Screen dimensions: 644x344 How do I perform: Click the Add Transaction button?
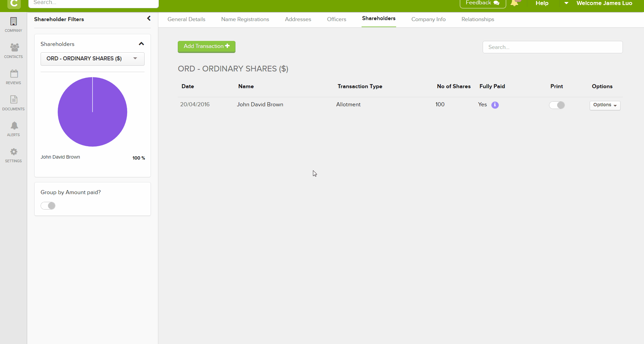point(206,47)
